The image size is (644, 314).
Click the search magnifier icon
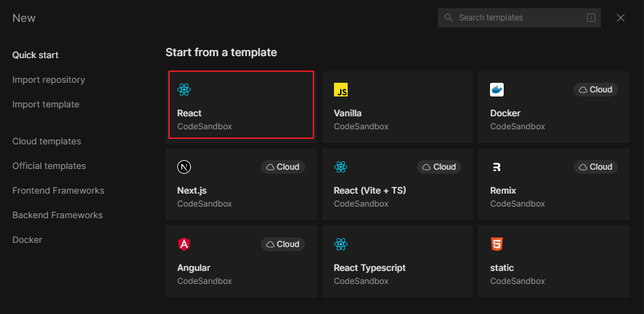click(x=448, y=18)
